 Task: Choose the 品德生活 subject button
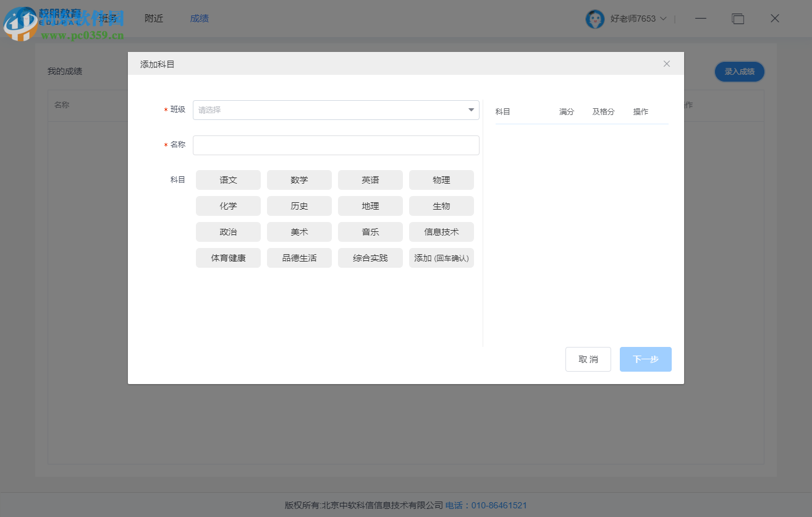click(x=299, y=258)
